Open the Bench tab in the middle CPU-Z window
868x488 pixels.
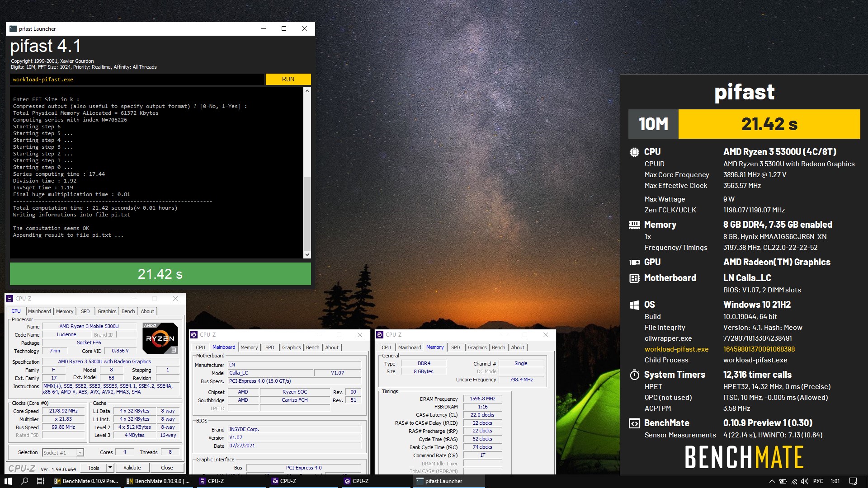pyautogui.click(x=313, y=347)
